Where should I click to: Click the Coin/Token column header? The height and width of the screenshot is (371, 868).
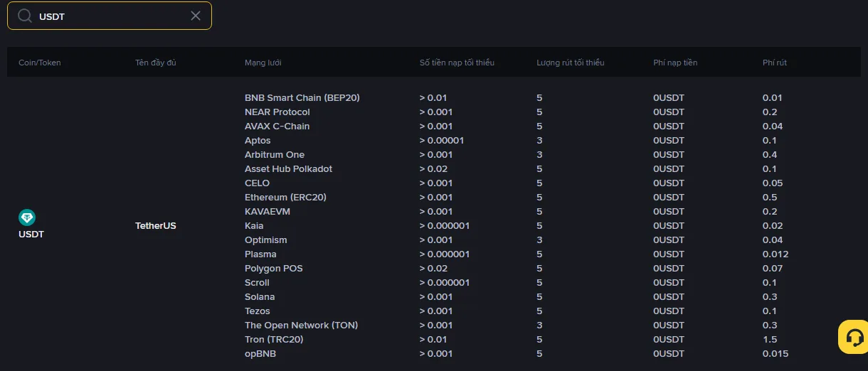point(40,63)
